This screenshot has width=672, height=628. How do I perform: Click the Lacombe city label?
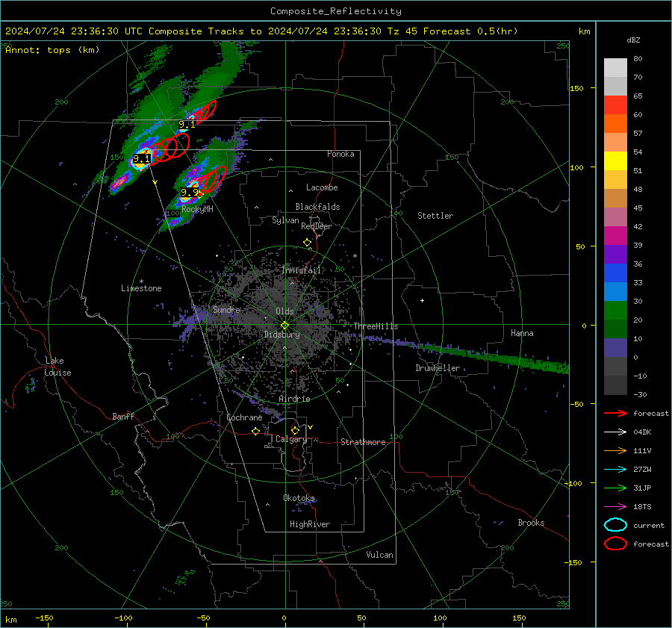pyautogui.click(x=322, y=187)
